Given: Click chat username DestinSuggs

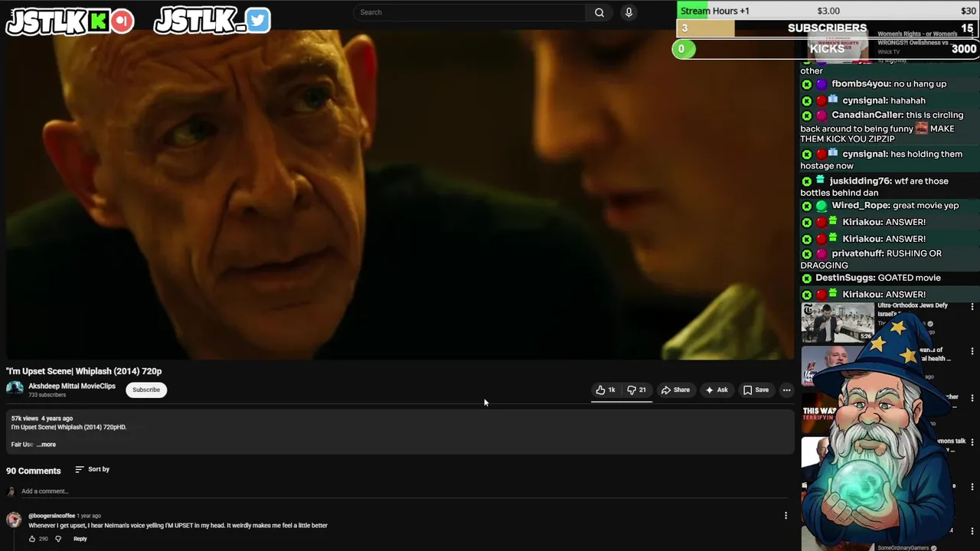Looking at the screenshot, I should pyautogui.click(x=845, y=278).
